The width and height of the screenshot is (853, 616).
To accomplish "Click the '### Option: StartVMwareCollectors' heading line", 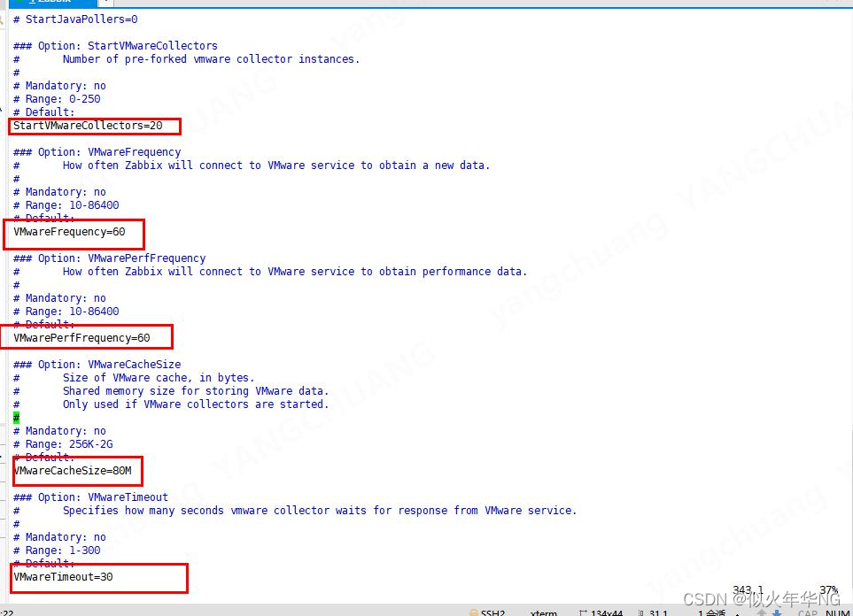I will click(x=115, y=46).
